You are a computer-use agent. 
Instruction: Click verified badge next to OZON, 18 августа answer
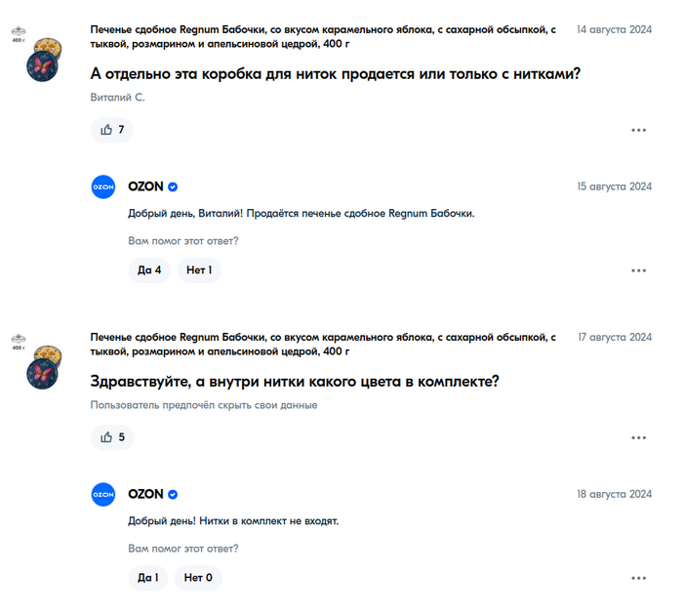(x=173, y=494)
